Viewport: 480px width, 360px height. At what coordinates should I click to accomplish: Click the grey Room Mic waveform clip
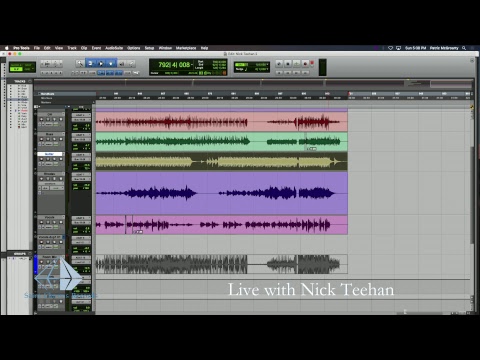point(222,264)
